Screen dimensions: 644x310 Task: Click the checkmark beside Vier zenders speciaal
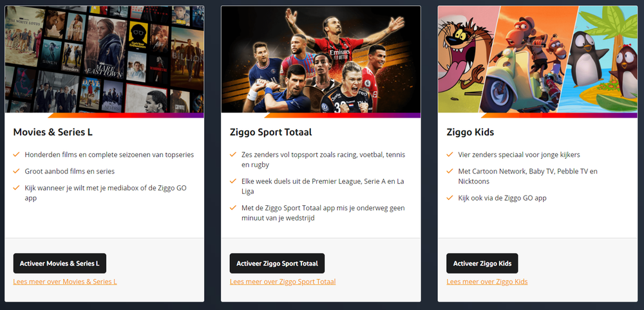pyautogui.click(x=450, y=154)
